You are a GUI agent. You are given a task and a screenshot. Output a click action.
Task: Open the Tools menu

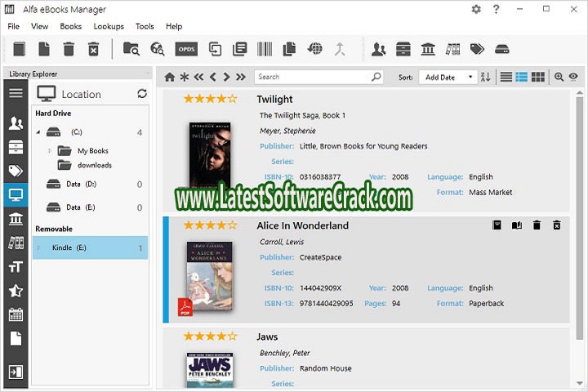coord(145,26)
